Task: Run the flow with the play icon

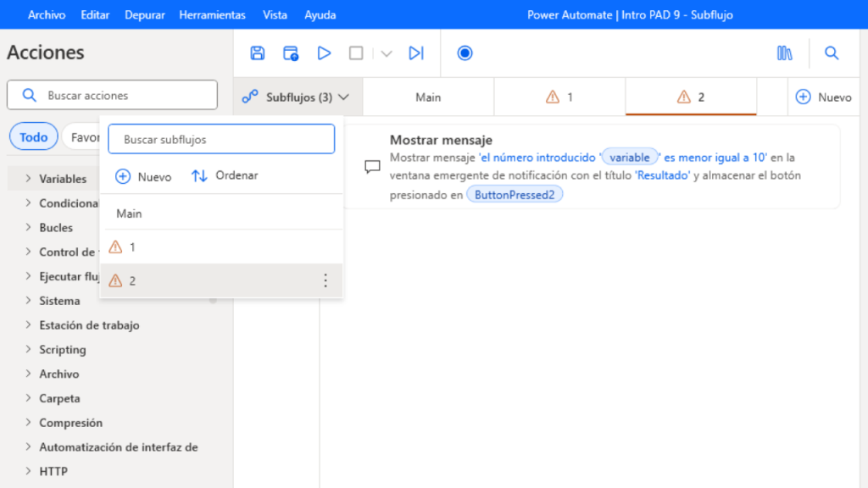Action: pos(325,53)
